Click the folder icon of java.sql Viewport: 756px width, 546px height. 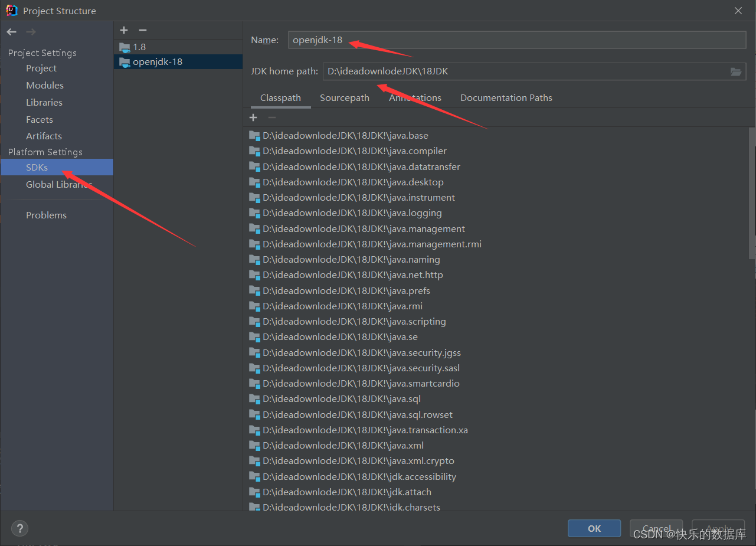tap(254, 399)
